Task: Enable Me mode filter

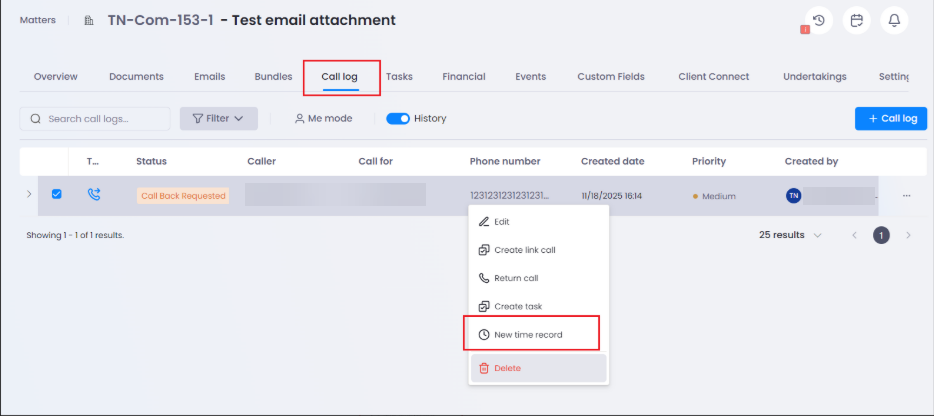Action: [323, 118]
